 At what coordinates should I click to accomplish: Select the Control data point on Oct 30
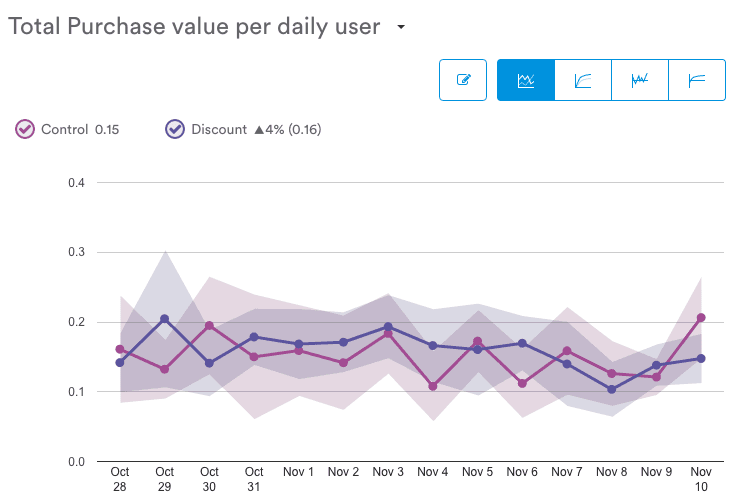[x=209, y=326]
